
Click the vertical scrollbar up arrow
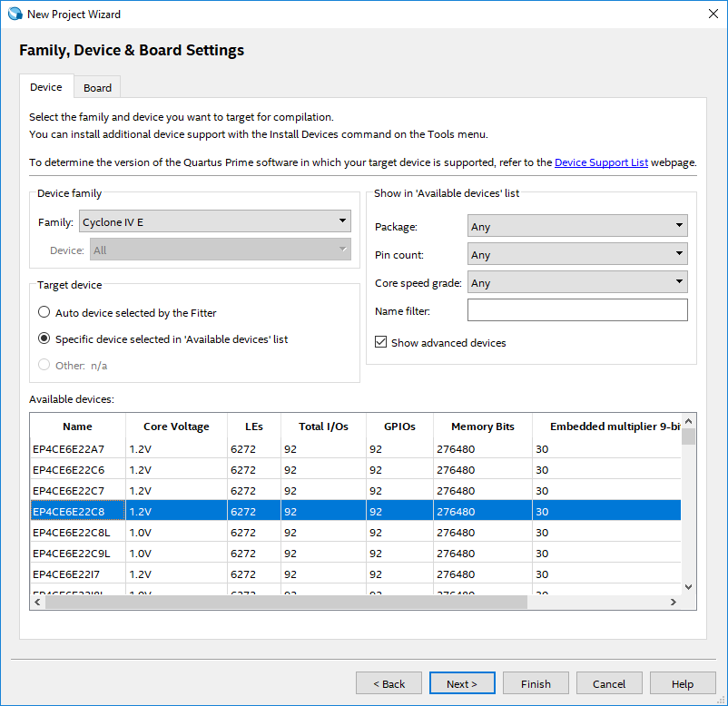[x=689, y=421]
